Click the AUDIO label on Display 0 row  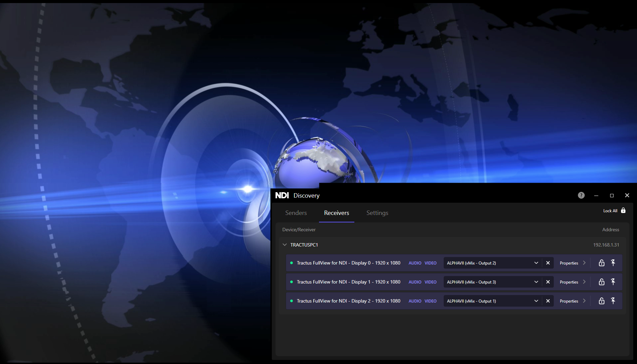point(415,263)
